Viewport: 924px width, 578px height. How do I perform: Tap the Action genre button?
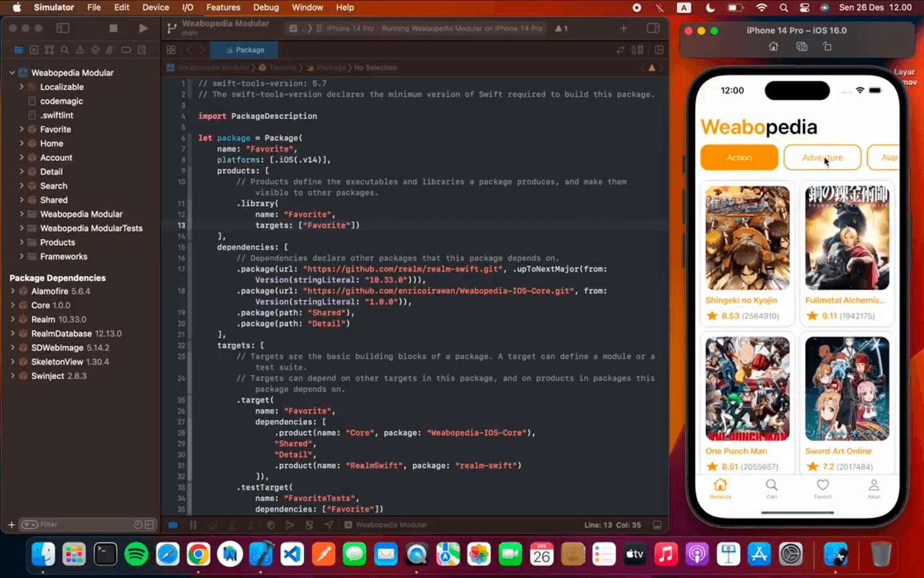(739, 158)
